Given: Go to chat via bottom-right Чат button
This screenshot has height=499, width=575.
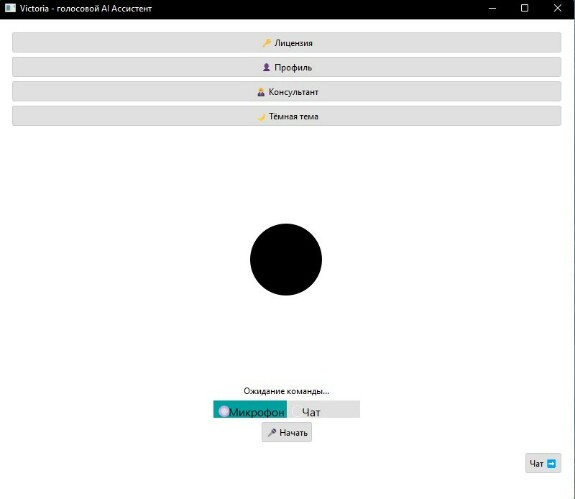Looking at the screenshot, I should [543, 463].
